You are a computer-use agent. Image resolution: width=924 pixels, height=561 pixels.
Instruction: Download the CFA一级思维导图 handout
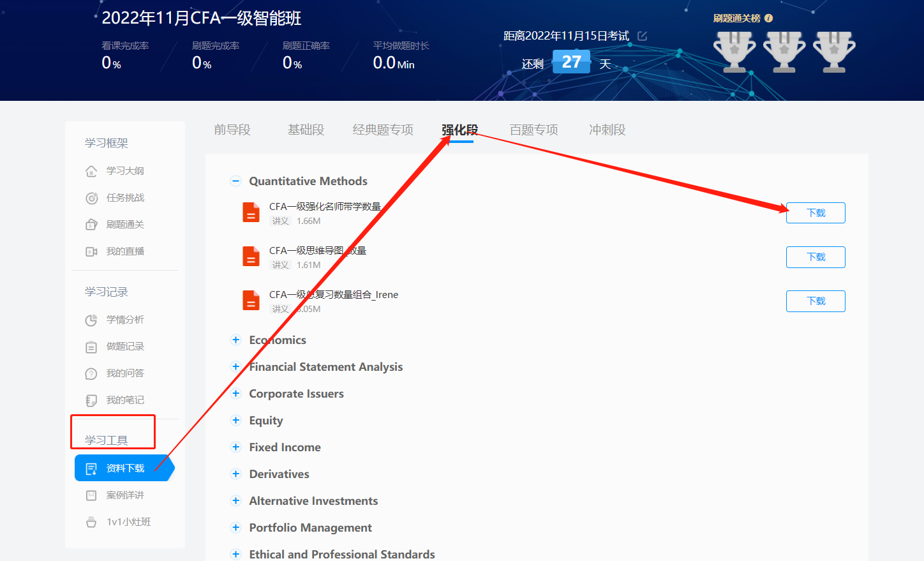[816, 257]
